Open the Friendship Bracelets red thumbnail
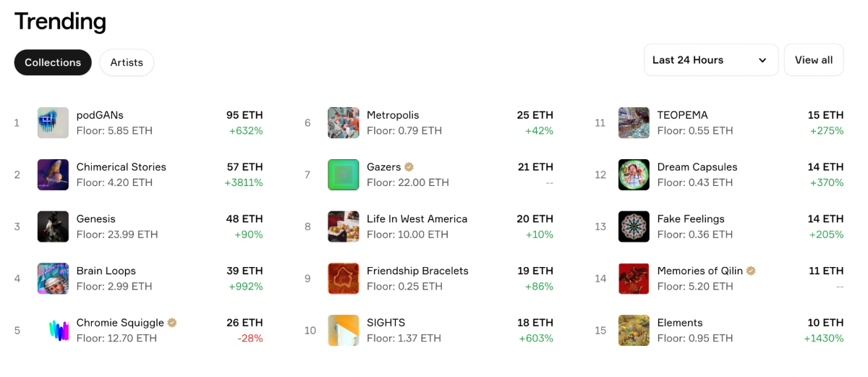 click(x=344, y=279)
